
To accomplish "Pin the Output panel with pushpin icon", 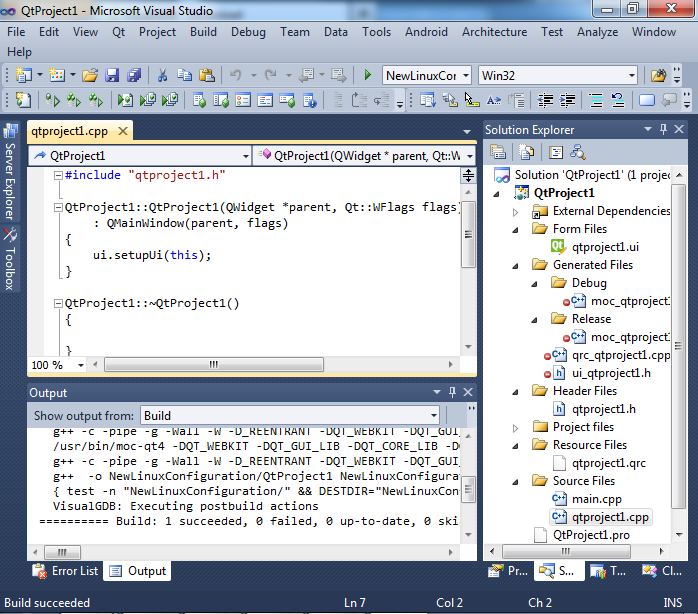I will [x=452, y=392].
